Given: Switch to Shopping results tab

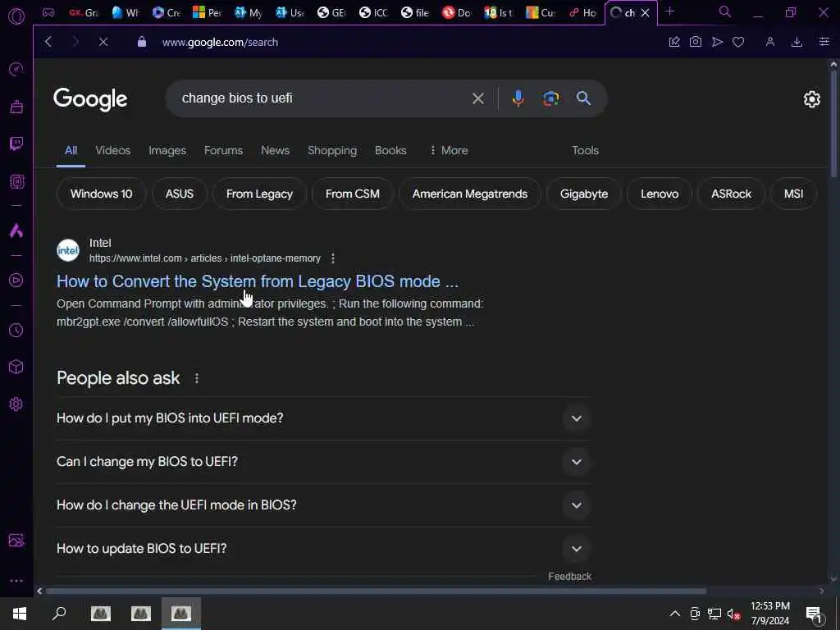Looking at the screenshot, I should coord(332,151).
